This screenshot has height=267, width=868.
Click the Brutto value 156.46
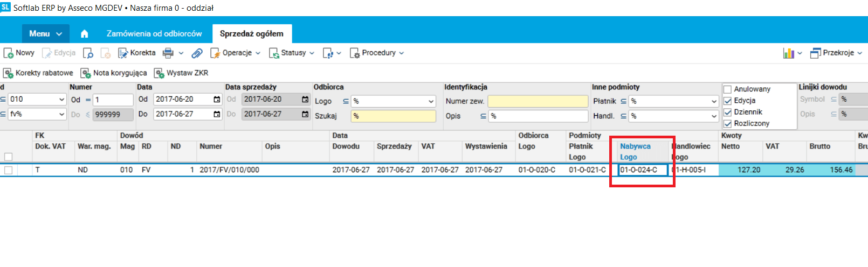tap(831, 170)
